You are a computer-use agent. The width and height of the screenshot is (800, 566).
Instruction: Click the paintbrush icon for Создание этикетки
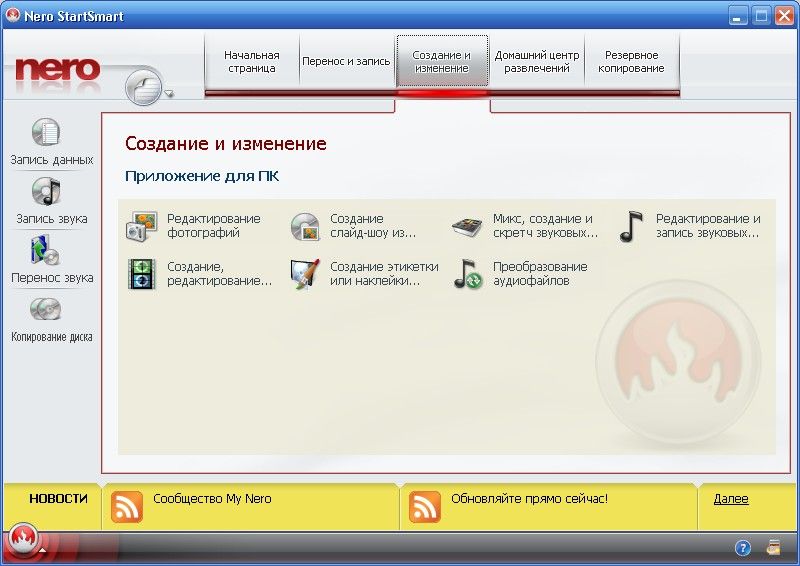pyautogui.click(x=305, y=274)
